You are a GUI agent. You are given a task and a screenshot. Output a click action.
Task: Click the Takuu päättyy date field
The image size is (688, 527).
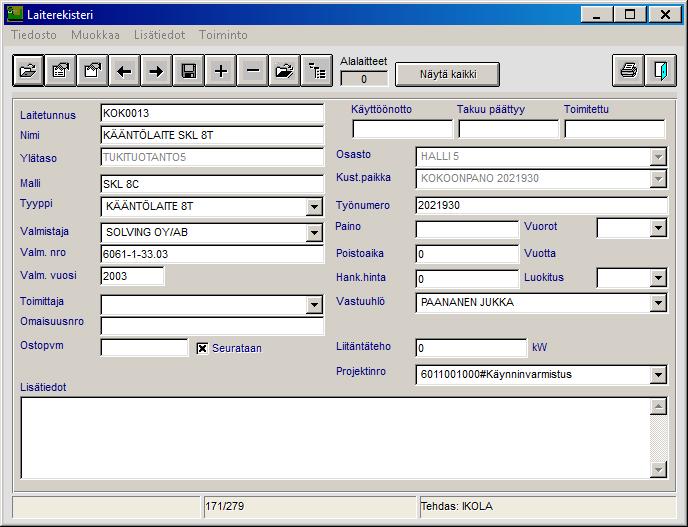509,129
